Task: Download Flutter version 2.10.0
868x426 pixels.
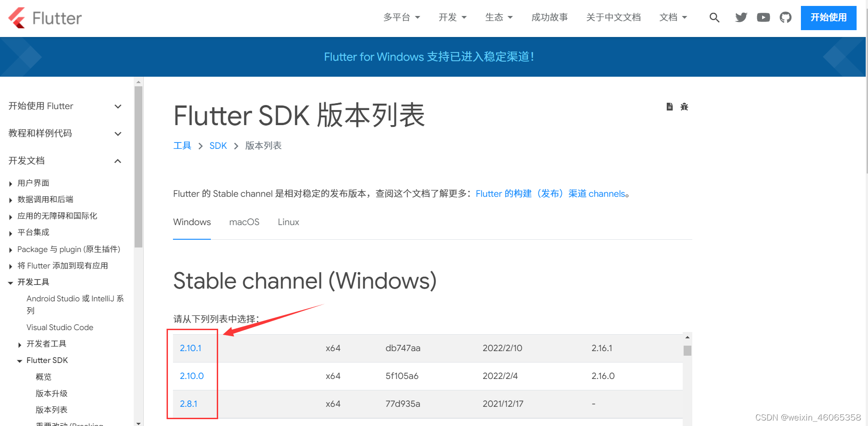Action: [192, 376]
